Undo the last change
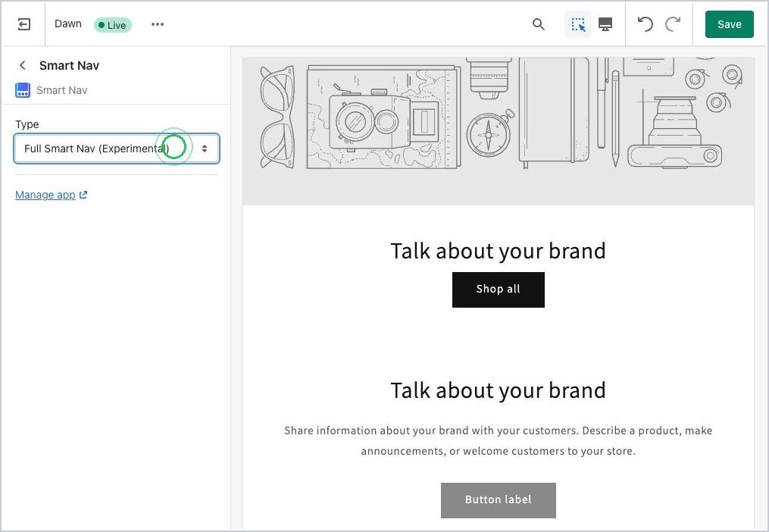 point(645,24)
